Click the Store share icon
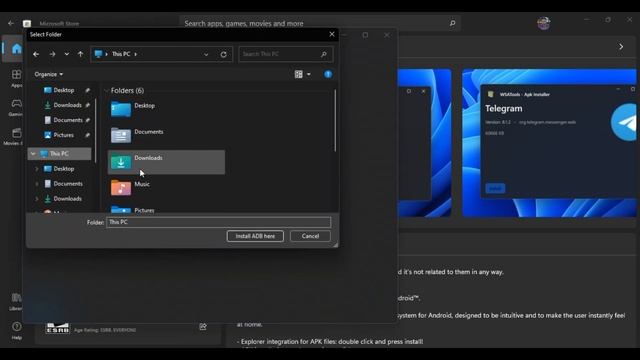The width and height of the screenshot is (640, 360). click(x=203, y=327)
